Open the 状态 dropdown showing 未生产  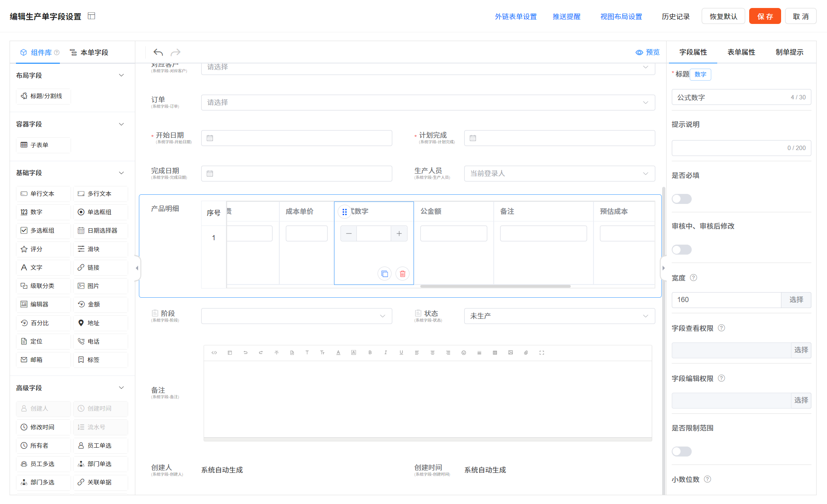coord(559,316)
